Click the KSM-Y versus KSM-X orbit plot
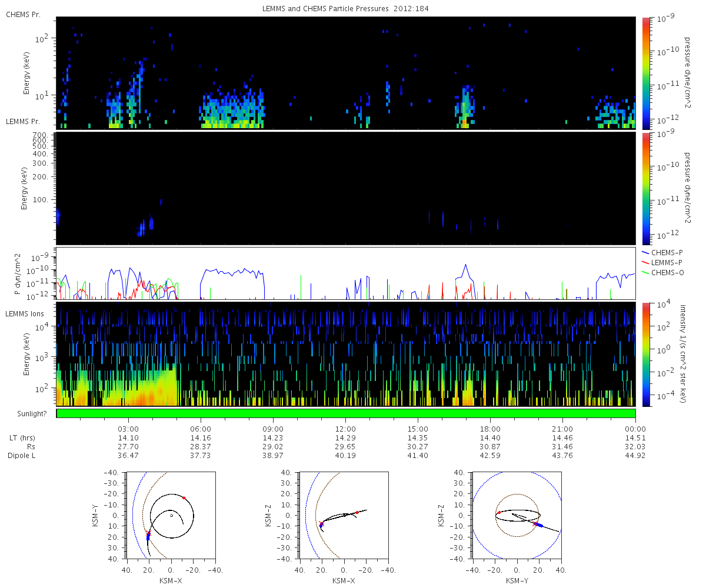The width and height of the screenshot is (706, 588). [171, 515]
